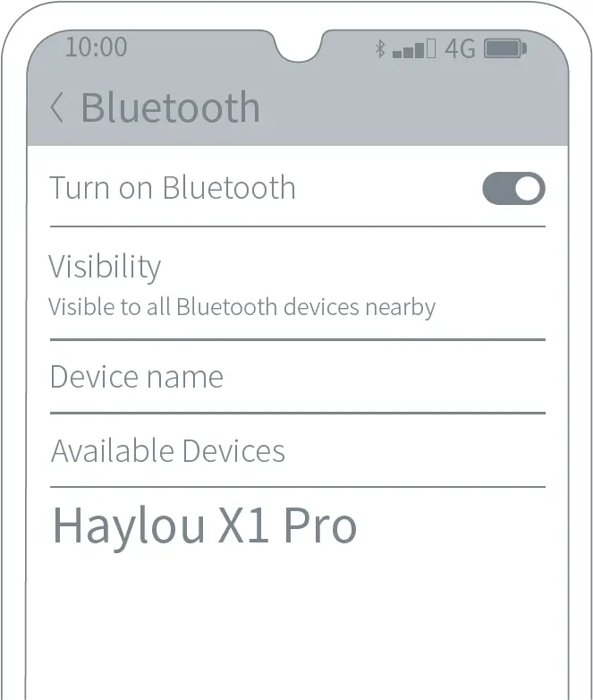The height and width of the screenshot is (700, 593).
Task: Tap the white knob of the Bluetooth toggle
Action: [x=528, y=188]
